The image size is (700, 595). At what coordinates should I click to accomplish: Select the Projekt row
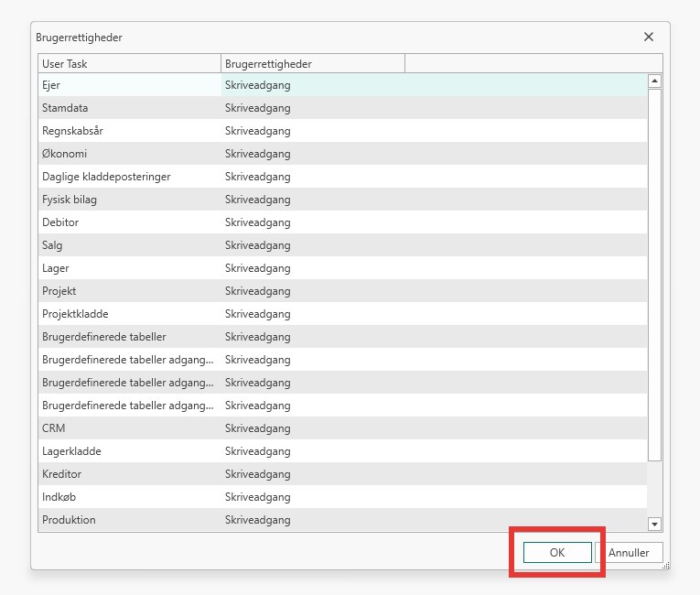pos(342,291)
